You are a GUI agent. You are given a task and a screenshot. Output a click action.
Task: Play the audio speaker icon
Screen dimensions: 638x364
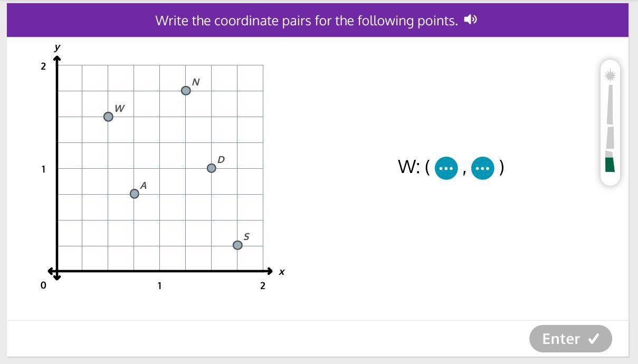(x=470, y=20)
